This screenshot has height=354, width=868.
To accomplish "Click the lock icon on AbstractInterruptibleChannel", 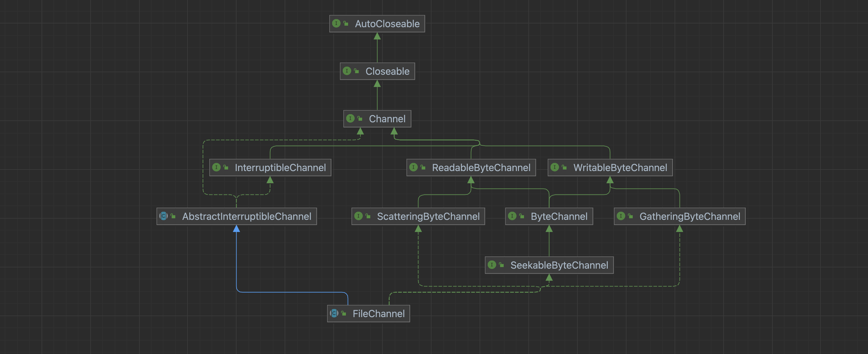I will pyautogui.click(x=173, y=216).
